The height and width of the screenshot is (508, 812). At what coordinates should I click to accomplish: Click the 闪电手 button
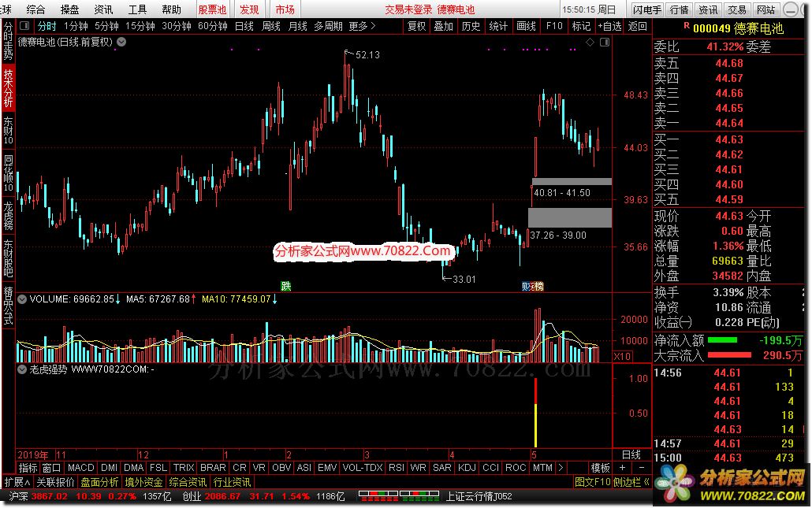coord(647,9)
